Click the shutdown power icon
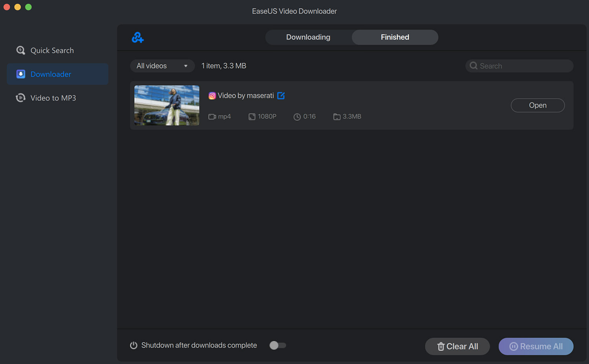 134,345
